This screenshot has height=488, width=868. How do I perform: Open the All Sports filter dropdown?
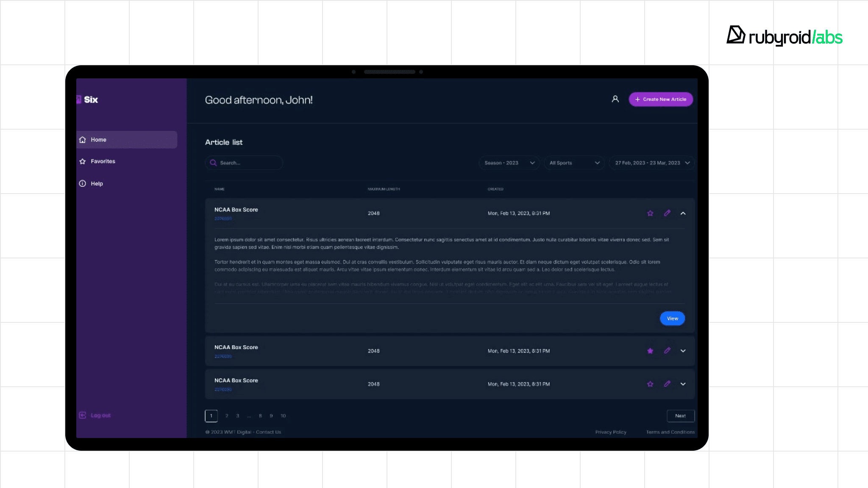pos(574,163)
